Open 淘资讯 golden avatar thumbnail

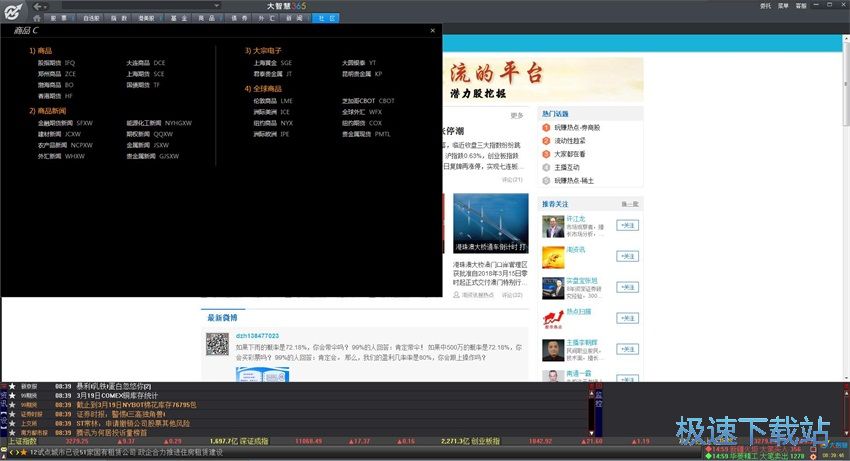[x=553, y=258]
